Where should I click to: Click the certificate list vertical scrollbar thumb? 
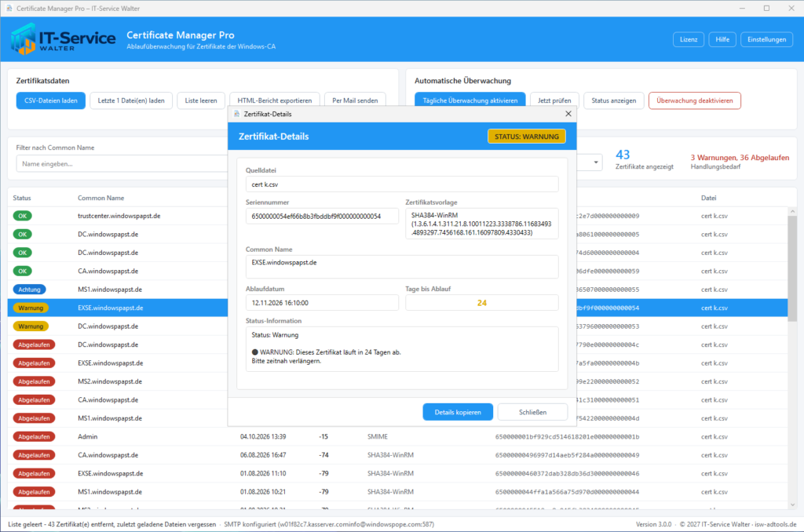792,268
